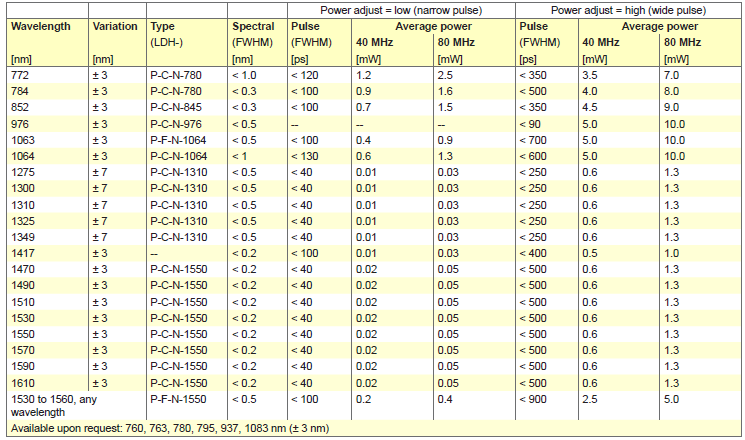Select the 3.5 average power value

590,75
